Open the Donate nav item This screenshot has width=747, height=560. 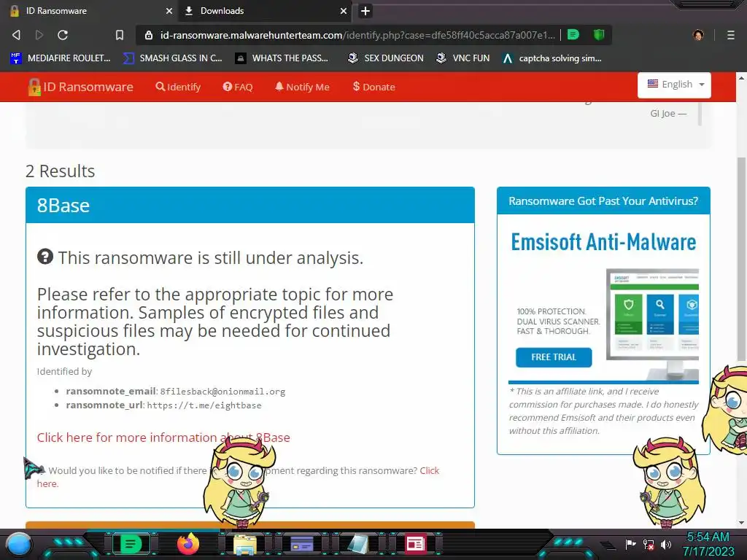[x=374, y=87]
